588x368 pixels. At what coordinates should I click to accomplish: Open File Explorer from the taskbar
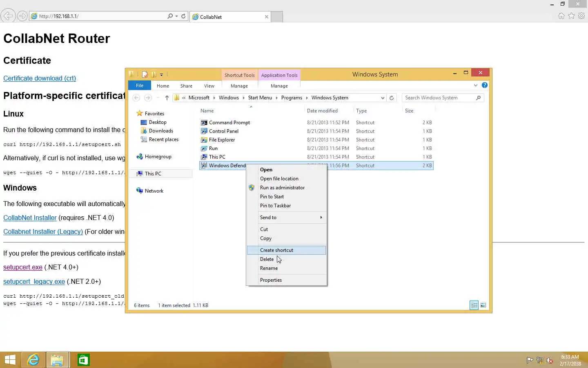[58, 360]
